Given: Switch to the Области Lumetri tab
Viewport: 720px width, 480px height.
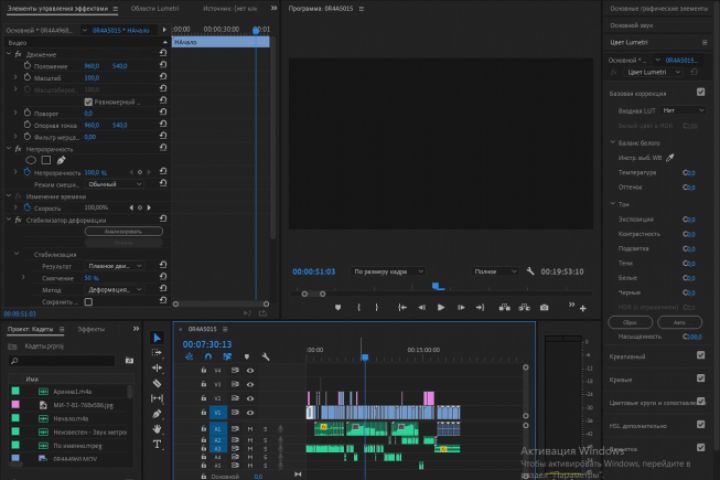Looking at the screenshot, I should tap(154, 8).
